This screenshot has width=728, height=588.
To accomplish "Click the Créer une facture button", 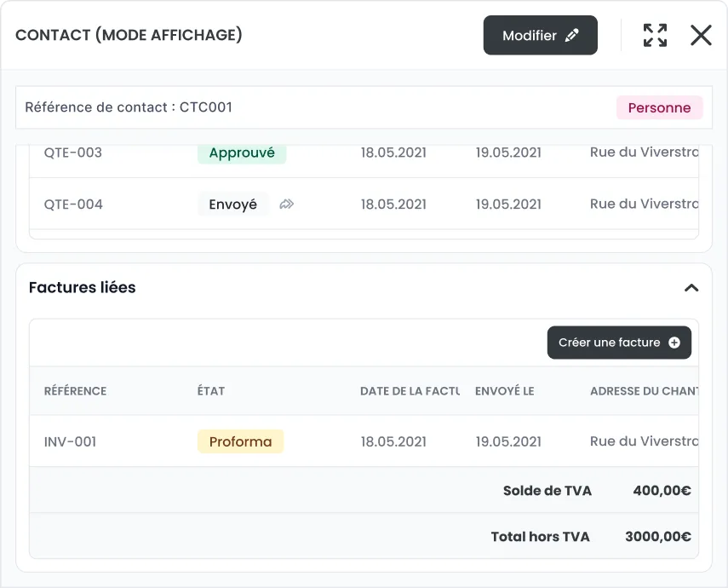I will click(x=618, y=343).
